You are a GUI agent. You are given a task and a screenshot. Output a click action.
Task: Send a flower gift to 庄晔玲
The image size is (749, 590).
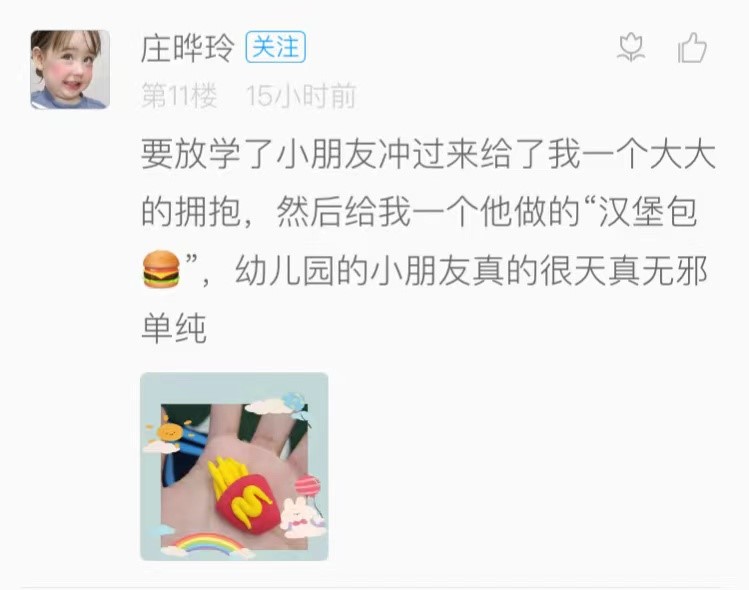pos(631,48)
